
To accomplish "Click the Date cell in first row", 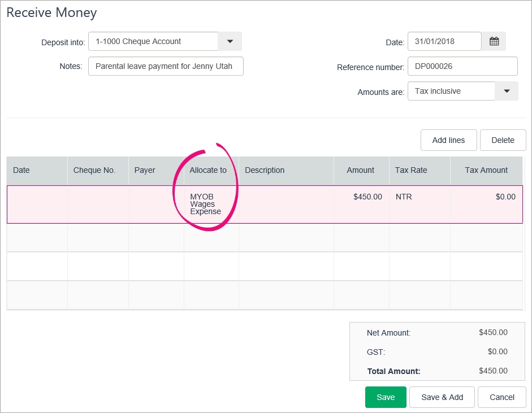I will coord(37,204).
